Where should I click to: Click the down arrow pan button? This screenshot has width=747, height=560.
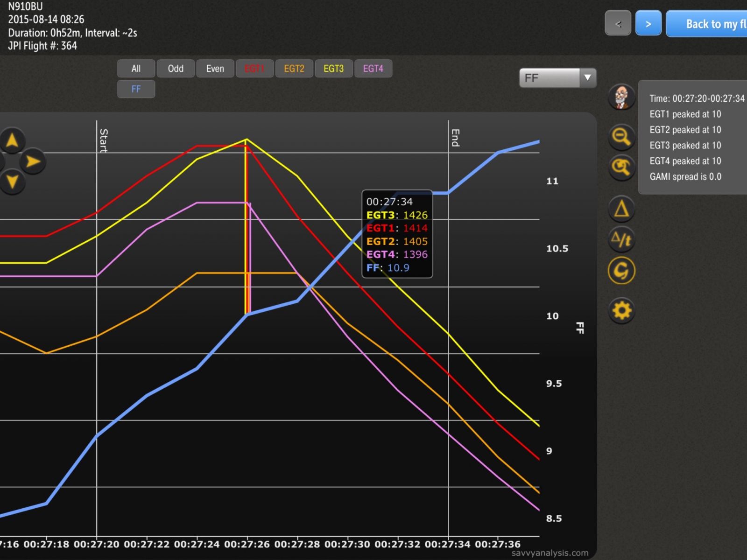(x=12, y=182)
